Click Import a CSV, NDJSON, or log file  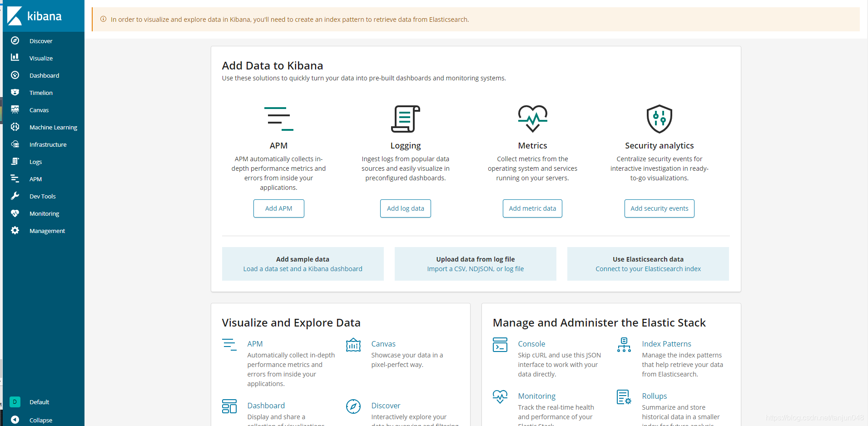click(x=476, y=269)
